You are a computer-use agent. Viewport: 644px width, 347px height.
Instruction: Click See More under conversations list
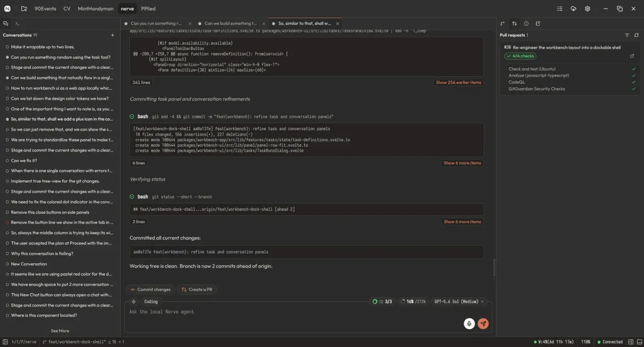(x=60, y=331)
